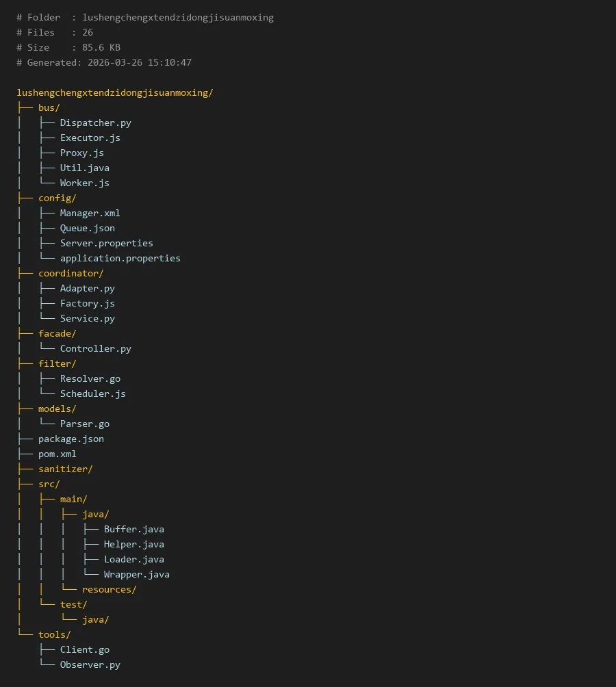Click the filter/ folder
The height and width of the screenshot is (687, 616).
57,363
